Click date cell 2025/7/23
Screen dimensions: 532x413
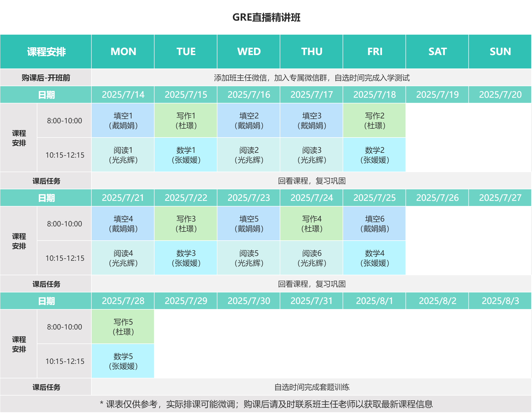pos(249,198)
